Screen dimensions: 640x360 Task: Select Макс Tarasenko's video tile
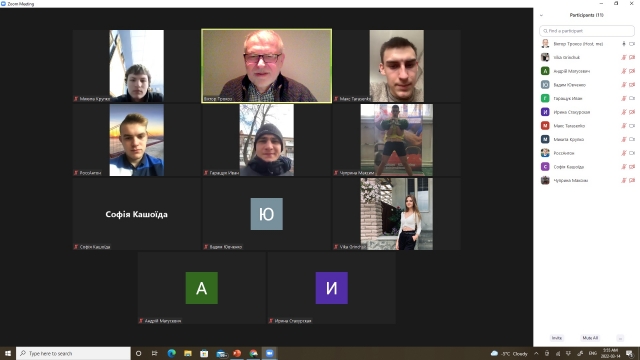pyautogui.click(x=396, y=66)
